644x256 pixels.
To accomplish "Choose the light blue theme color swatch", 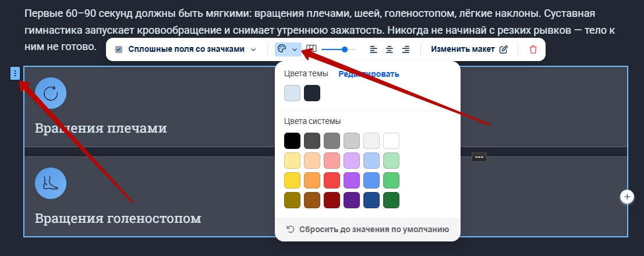I will coord(292,93).
